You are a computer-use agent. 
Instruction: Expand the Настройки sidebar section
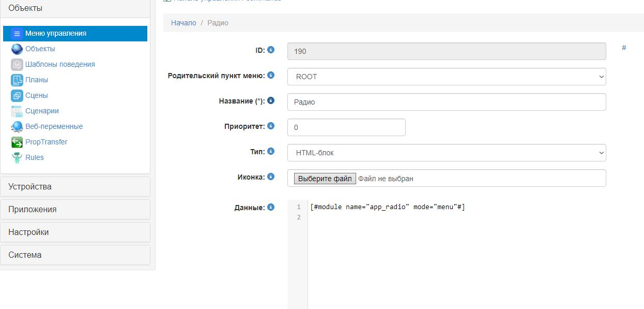coord(75,232)
